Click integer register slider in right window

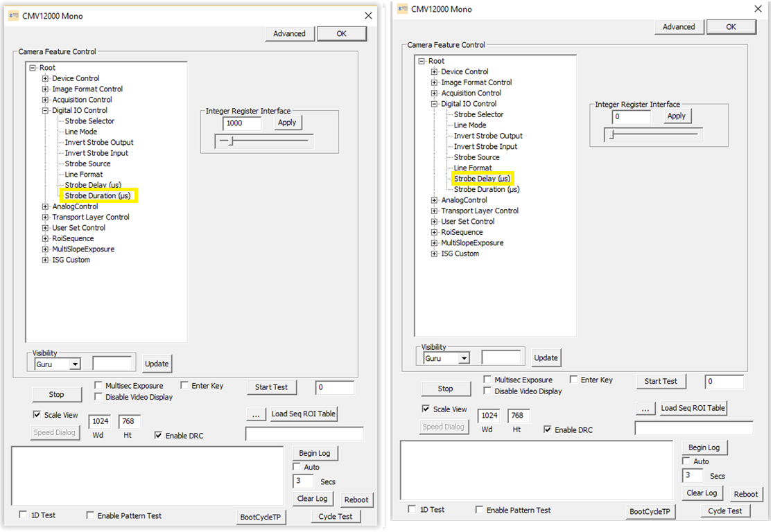(653, 134)
